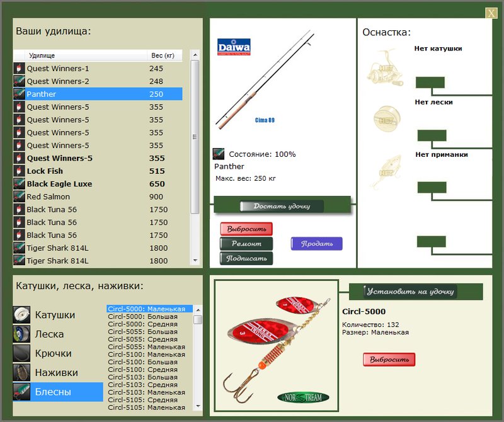Select Circl-5103: Маленькая lure entry
Viewport: 504px width, 422px height.
click(149, 392)
